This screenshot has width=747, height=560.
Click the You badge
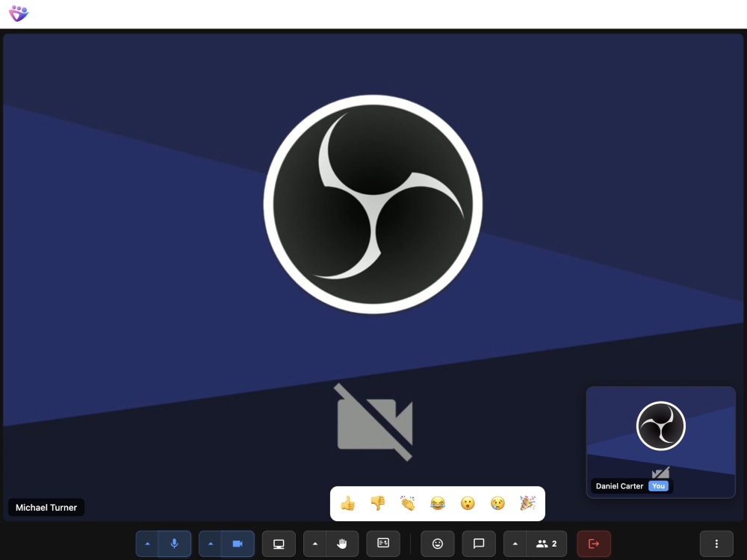pyautogui.click(x=658, y=486)
